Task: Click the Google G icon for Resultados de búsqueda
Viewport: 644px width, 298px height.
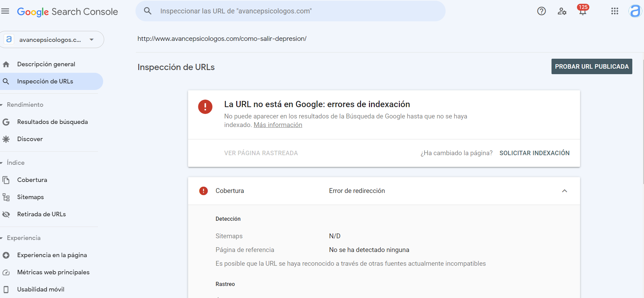Action: pyautogui.click(x=6, y=122)
